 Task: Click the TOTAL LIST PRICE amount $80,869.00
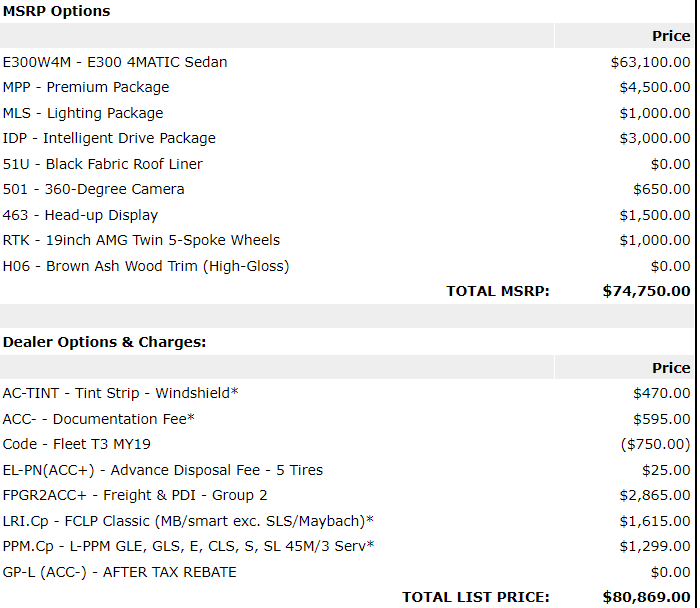tap(646, 597)
